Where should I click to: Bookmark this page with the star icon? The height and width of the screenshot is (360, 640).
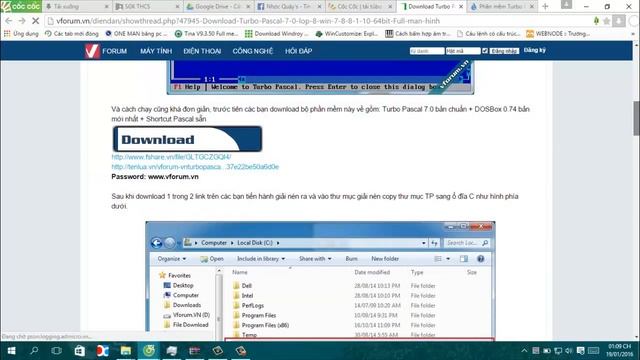[607, 21]
